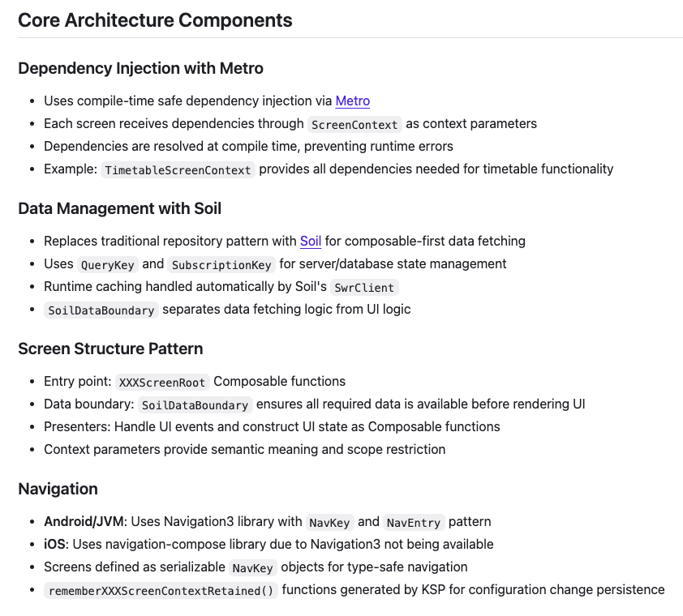The height and width of the screenshot is (616, 683).
Task: Click the TimetableScreenContext code snippet
Action: coord(178,169)
